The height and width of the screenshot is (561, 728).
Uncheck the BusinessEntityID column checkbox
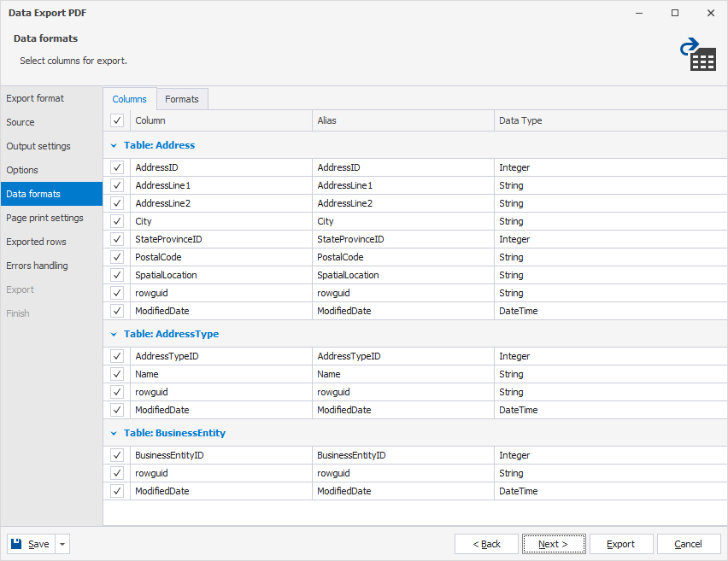[117, 455]
